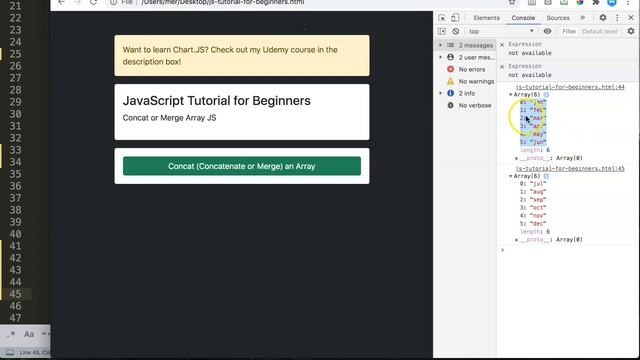Toggle case-sensitive Aa option in the editor
640x360 pixels.
(x=29, y=334)
